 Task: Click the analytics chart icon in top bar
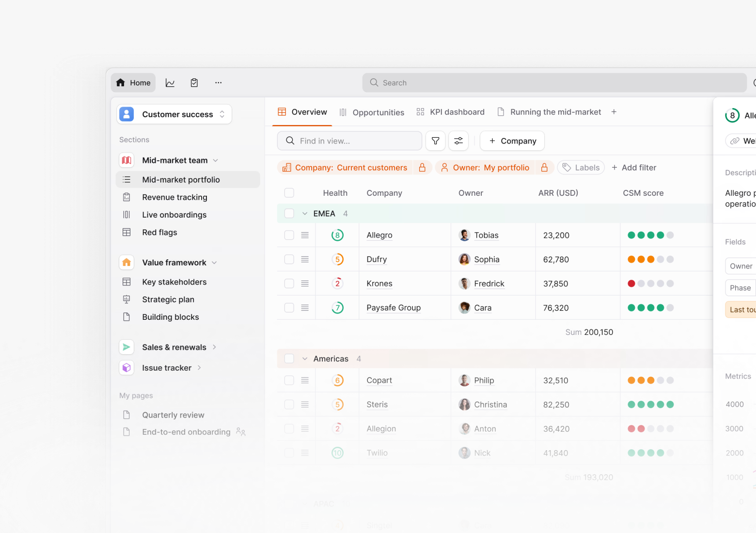pos(170,83)
